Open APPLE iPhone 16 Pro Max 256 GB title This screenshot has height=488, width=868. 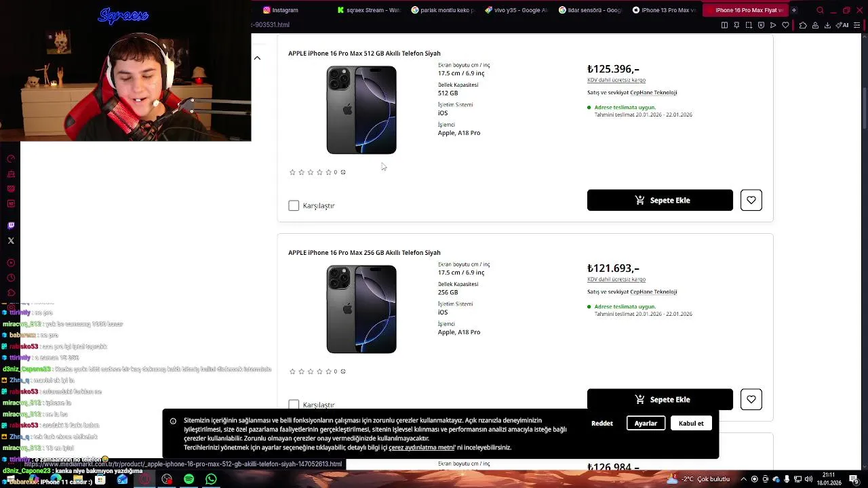(364, 252)
